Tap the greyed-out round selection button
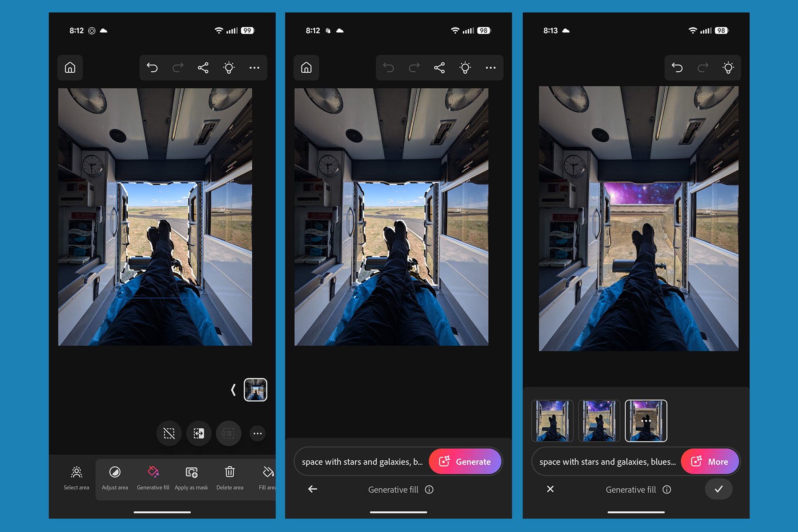This screenshot has width=798, height=532. (x=228, y=433)
